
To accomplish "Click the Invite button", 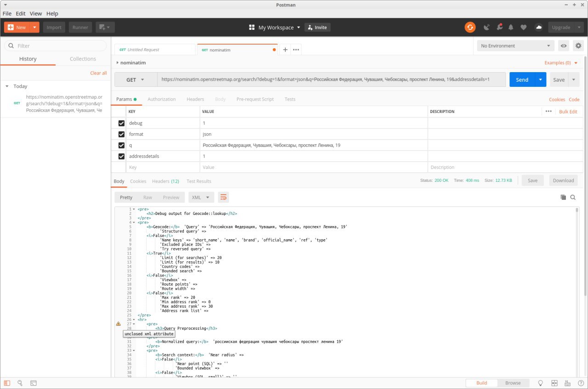I will [x=317, y=28].
